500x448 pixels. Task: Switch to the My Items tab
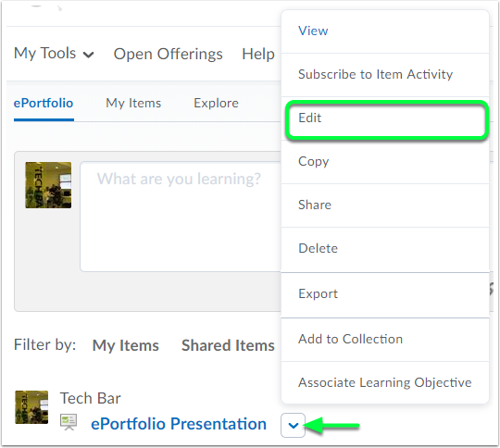point(133,104)
